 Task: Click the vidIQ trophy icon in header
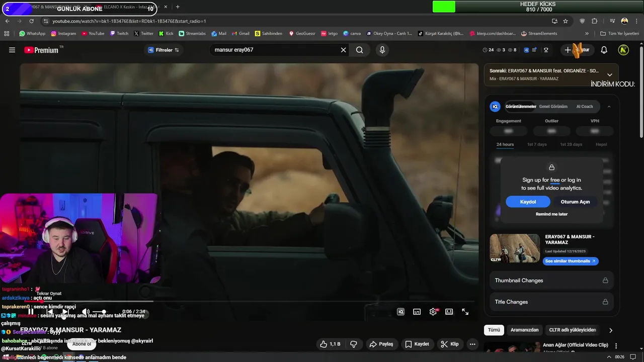(x=546, y=50)
